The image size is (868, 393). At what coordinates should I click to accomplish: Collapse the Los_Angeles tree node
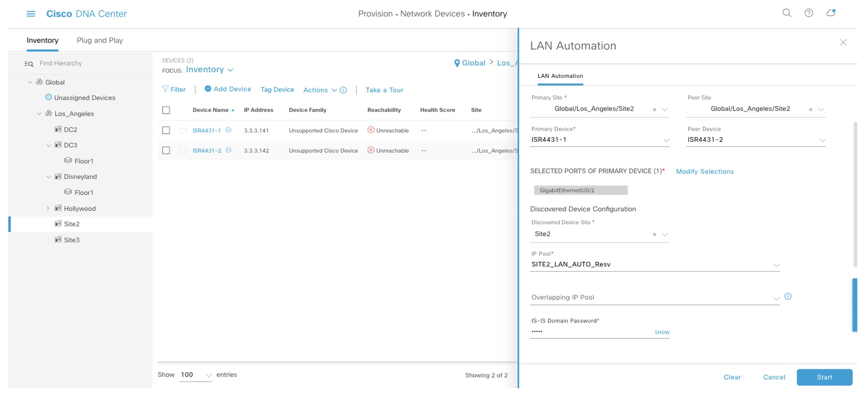click(39, 114)
